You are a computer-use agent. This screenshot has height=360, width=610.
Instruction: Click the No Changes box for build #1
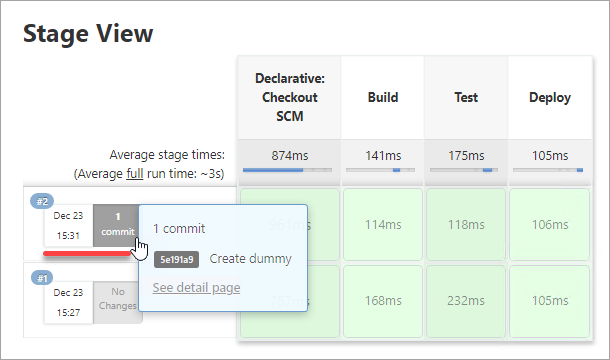pyautogui.click(x=118, y=302)
